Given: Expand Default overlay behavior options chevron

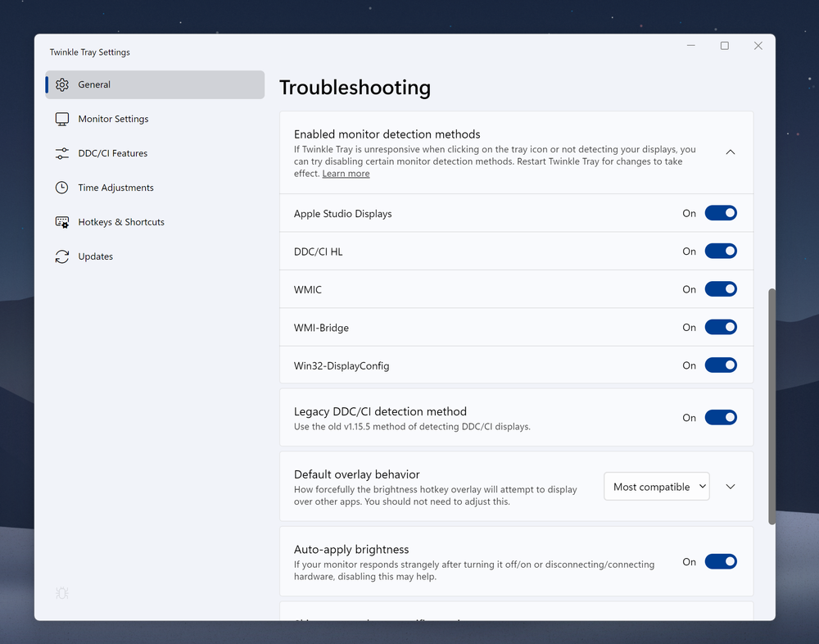Looking at the screenshot, I should tap(731, 487).
